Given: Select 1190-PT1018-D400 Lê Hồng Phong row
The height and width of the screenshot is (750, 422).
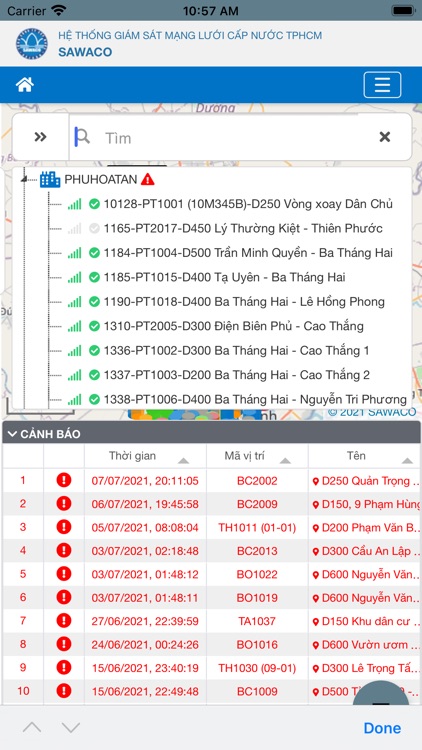Looking at the screenshot, I should coord(244,302).
